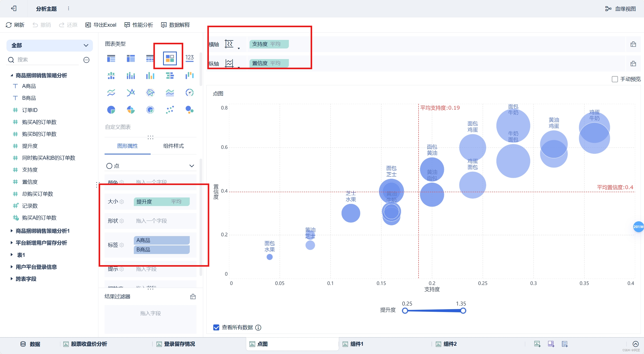
Task: Select the scatter dots chart type icon
Action: click(x=170, y=110)
